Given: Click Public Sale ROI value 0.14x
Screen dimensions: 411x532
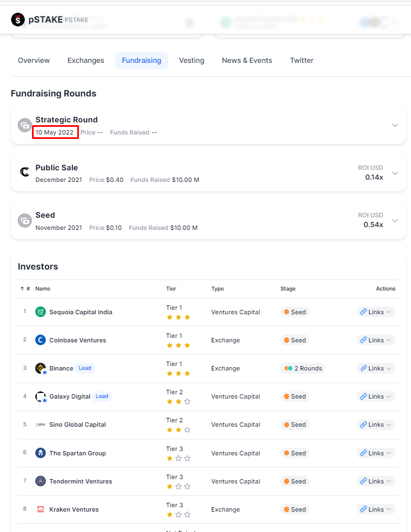Looking at the screenshot, I should pyautogui.click(x=374, y=177).
